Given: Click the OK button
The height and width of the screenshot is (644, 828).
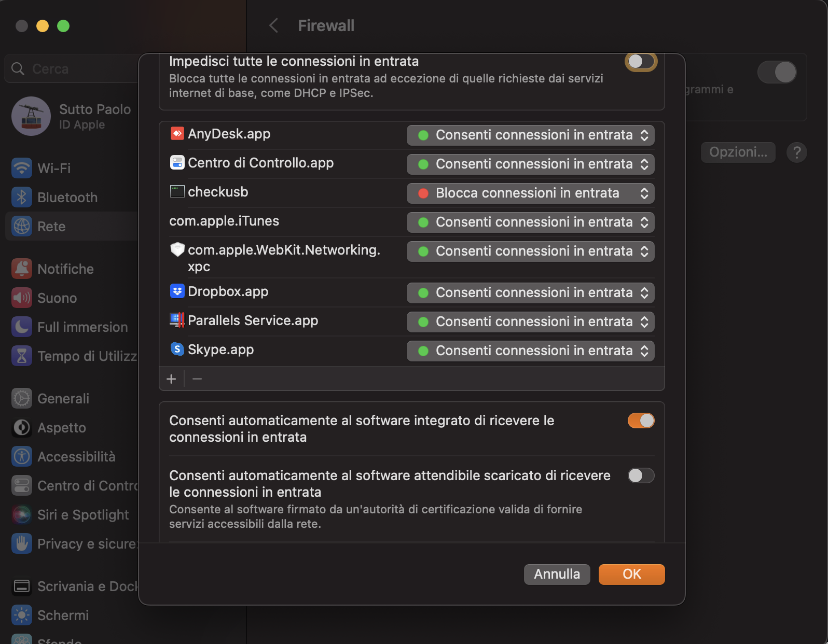Looking at the screenshot, I should coord(631,574).
